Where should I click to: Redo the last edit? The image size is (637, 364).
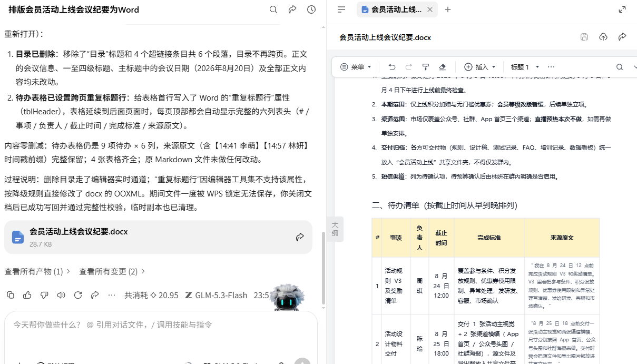click(409, 67)
